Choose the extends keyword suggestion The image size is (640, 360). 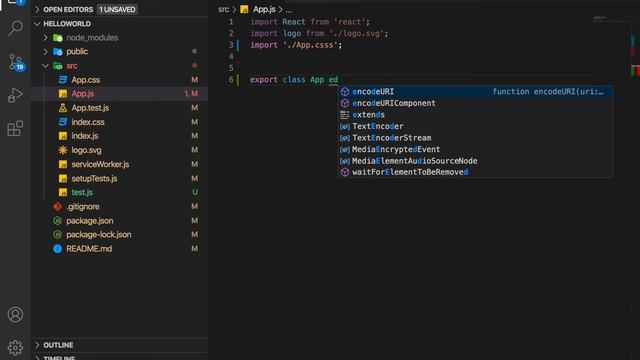pyautogui.click(x=475, y=115)
